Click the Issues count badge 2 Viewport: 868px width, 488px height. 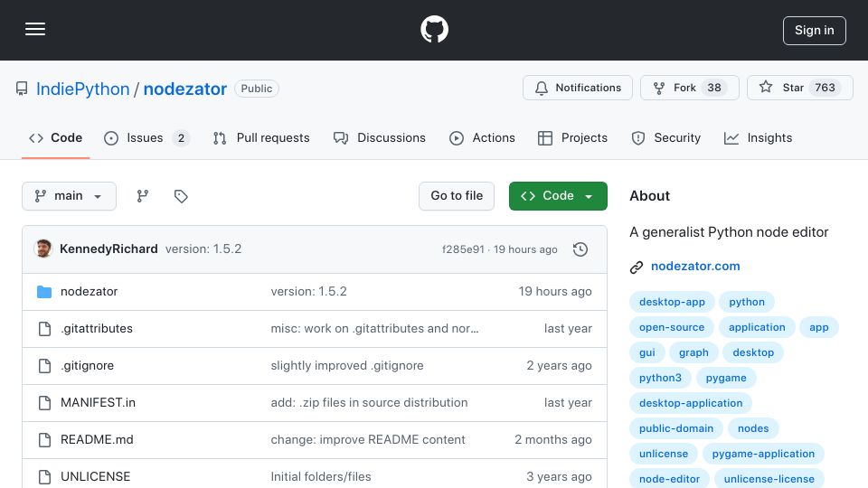pyautogui.click(x=181, y=138)
